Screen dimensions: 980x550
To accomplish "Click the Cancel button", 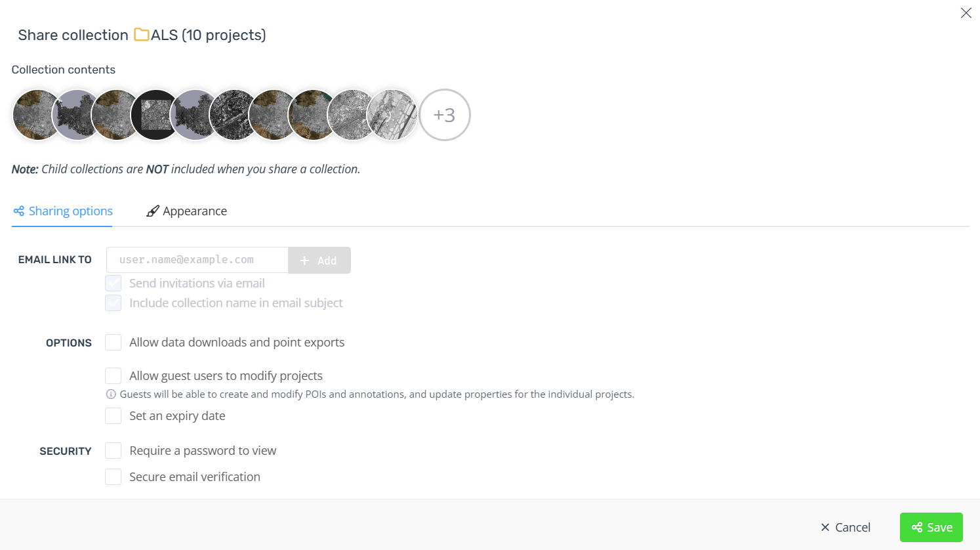I will click(846, 528).
